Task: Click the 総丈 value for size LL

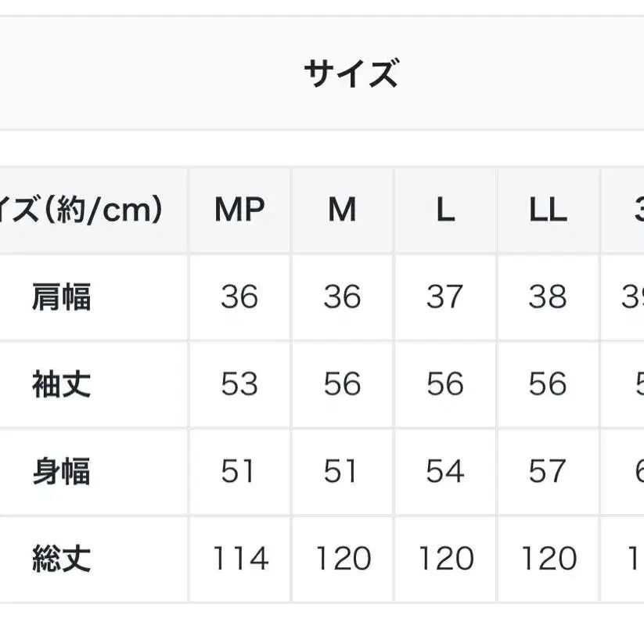Action: pyautogui.click(x=548, y=559)
